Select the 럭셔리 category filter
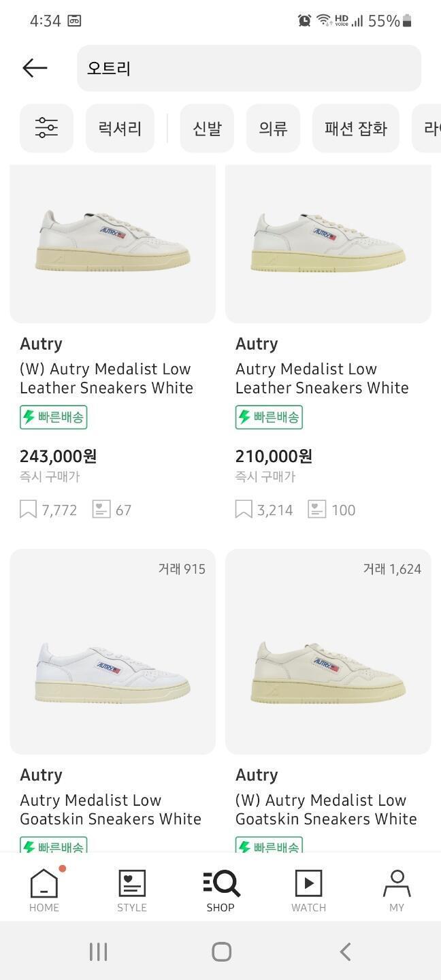The width and height of the screenshot is (441, 980). [120, 128]
